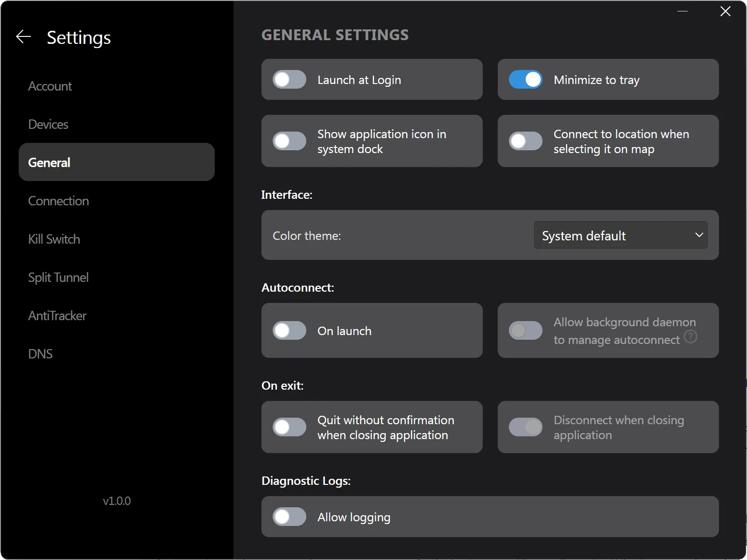Open the Devices settings page
Viewport: 747px width, 560px height.
[x=48, y=124]
